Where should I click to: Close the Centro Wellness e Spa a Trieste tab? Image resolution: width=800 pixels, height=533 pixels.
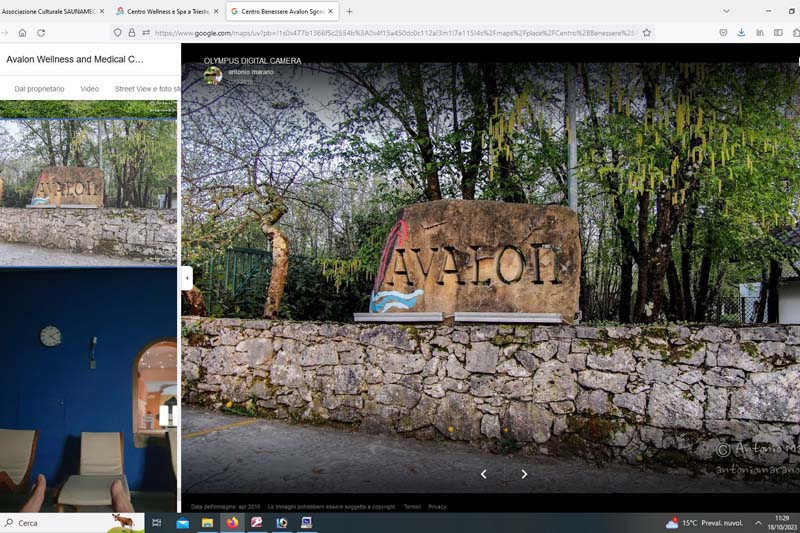pyautogui.click(x=216, y=11)
